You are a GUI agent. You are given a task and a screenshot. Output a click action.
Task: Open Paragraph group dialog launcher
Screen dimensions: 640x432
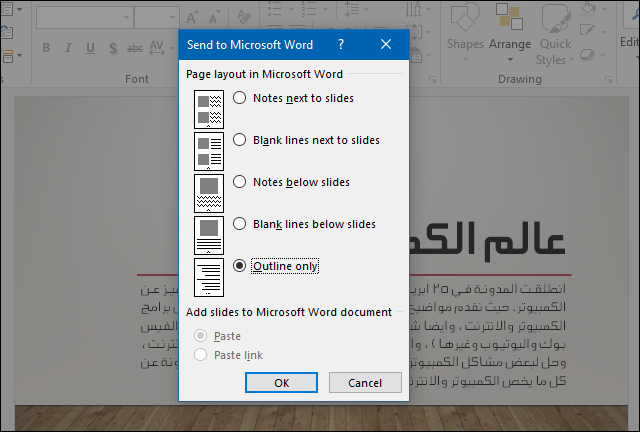point(432,80)
